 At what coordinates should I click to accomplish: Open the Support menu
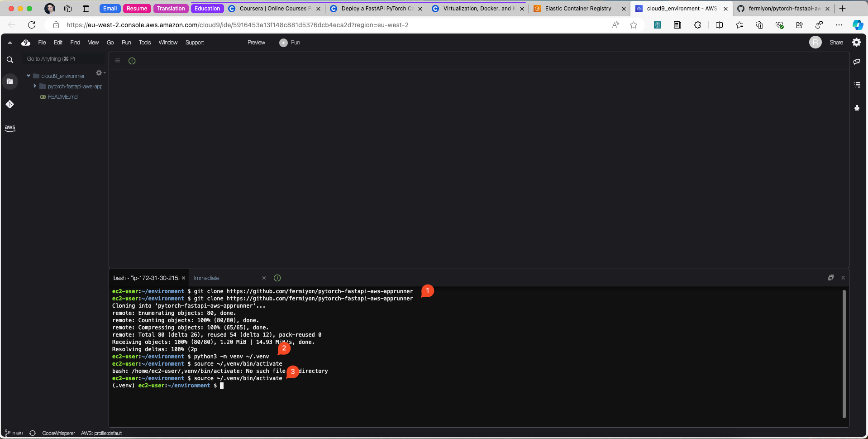(x=195, y=43)
